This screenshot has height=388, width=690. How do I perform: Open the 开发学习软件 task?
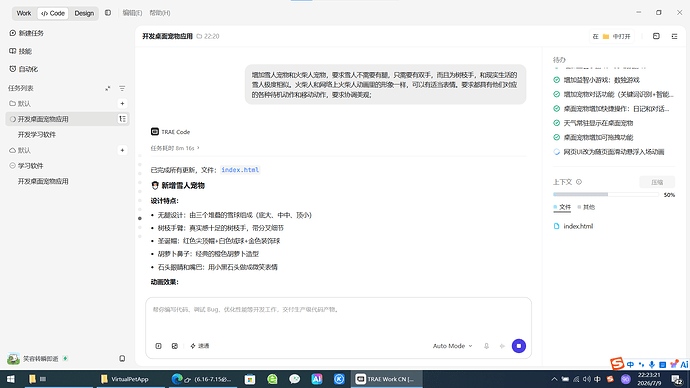(37, 135)
